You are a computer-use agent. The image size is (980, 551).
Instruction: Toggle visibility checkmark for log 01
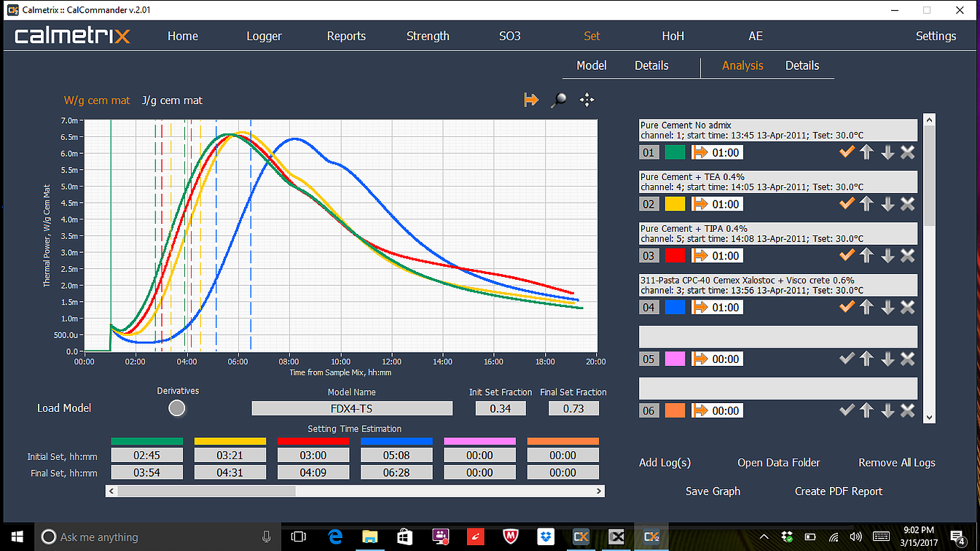point(846,152)
